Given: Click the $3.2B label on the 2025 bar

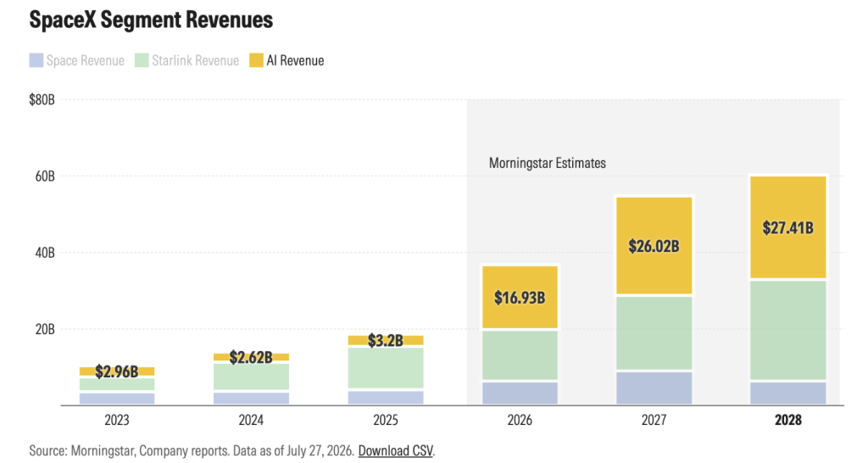Looking at the screenshot, I should point(386,340).
